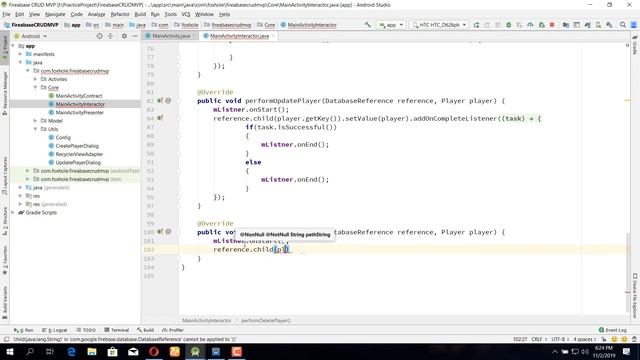Click the lambda gutter icon at line 84
This screenshot has height=360, width=640.
click(160, 118)
